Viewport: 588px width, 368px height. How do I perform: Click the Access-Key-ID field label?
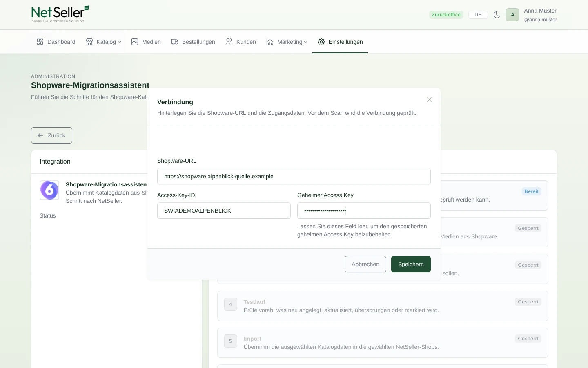pyautogui.click(x=176, y=195)
